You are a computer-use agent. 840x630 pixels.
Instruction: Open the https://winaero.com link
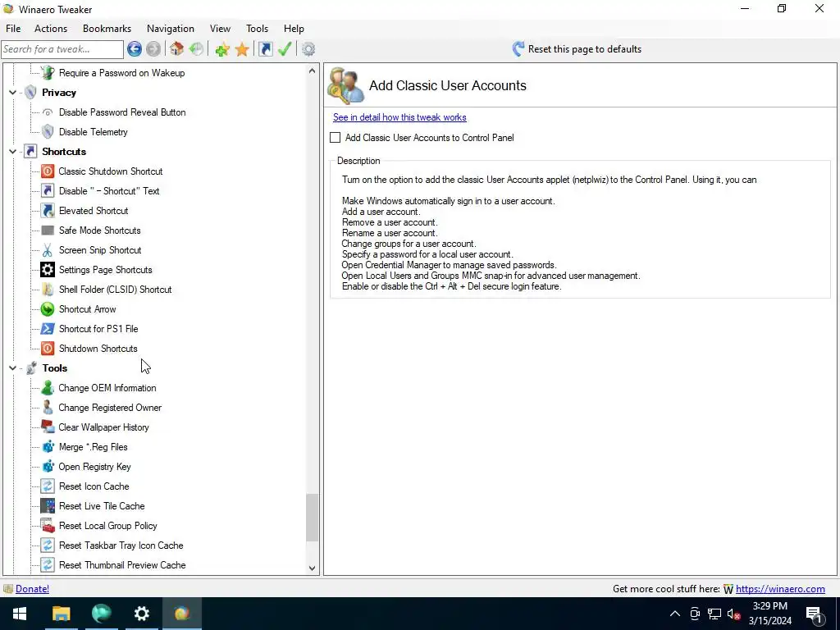780,589
